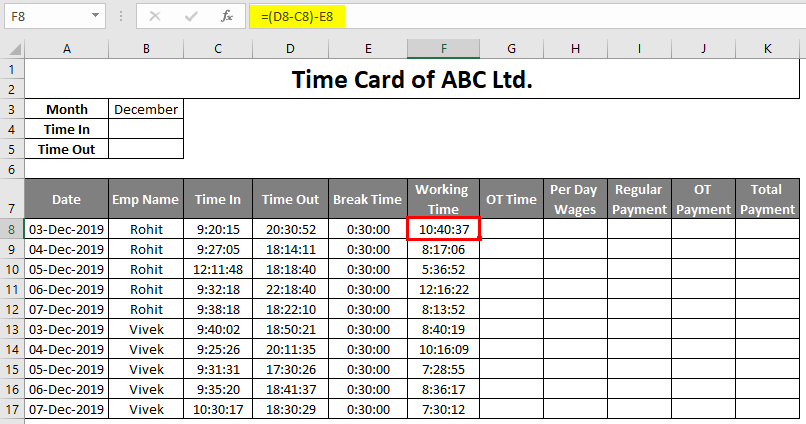The height and width of the screenshot is (424, 806).
Task: Click the empty Time In value cell in B4
Action: click(x=146, y=129)
